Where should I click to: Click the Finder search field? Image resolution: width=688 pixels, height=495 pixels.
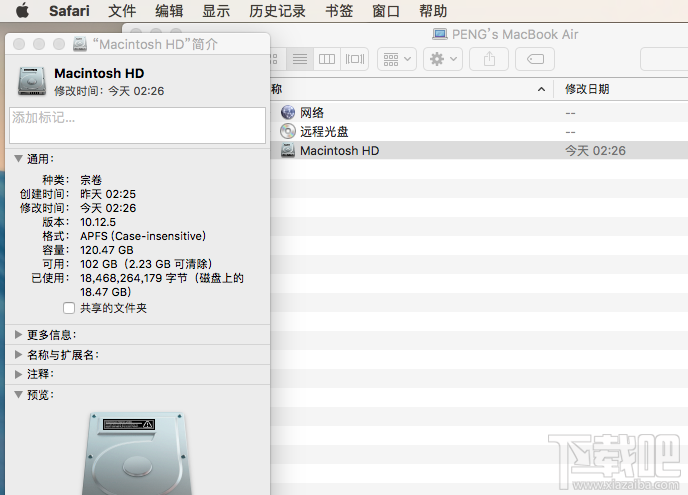664,59
